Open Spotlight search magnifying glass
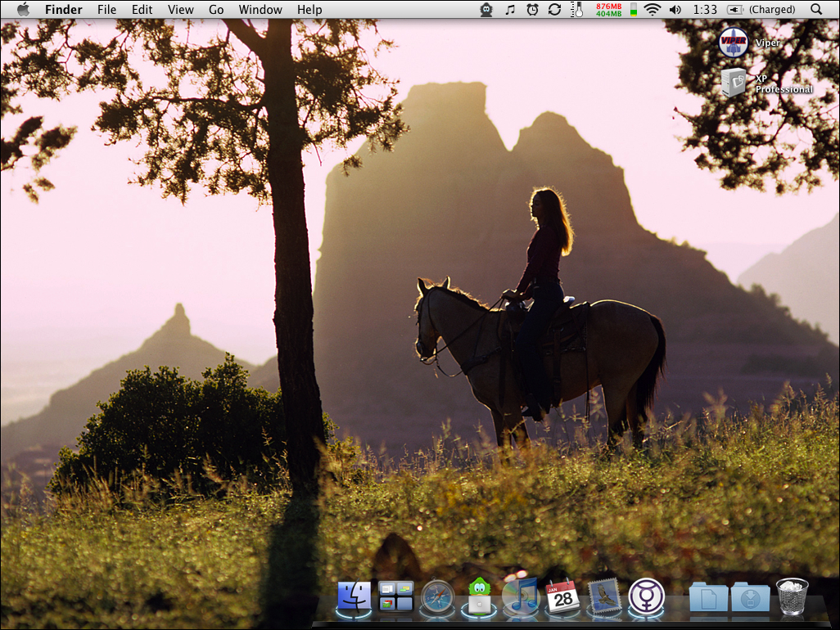 [816, 10]
